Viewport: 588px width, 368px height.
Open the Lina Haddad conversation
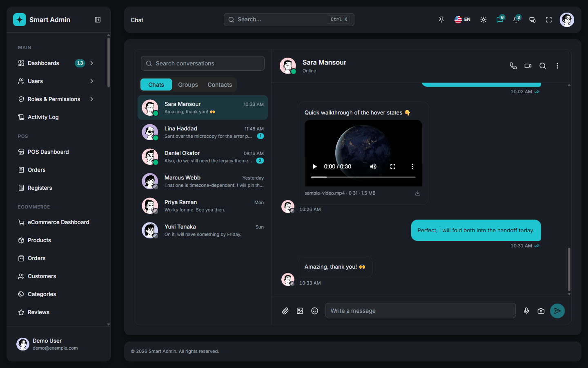(203, 132)
